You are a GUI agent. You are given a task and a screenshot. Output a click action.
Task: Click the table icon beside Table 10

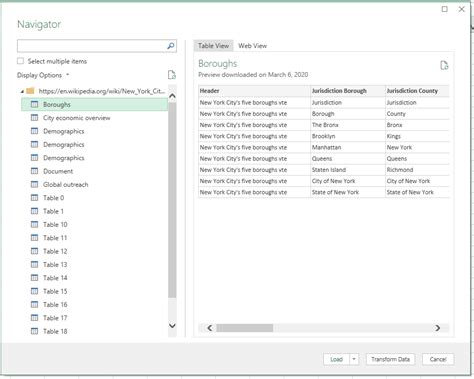coord(34,224)
